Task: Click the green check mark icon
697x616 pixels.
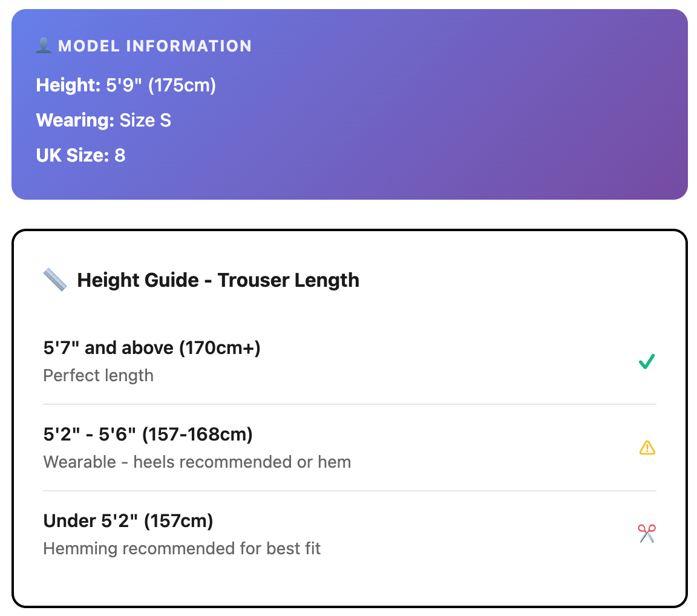Action: tap(647, 362)
